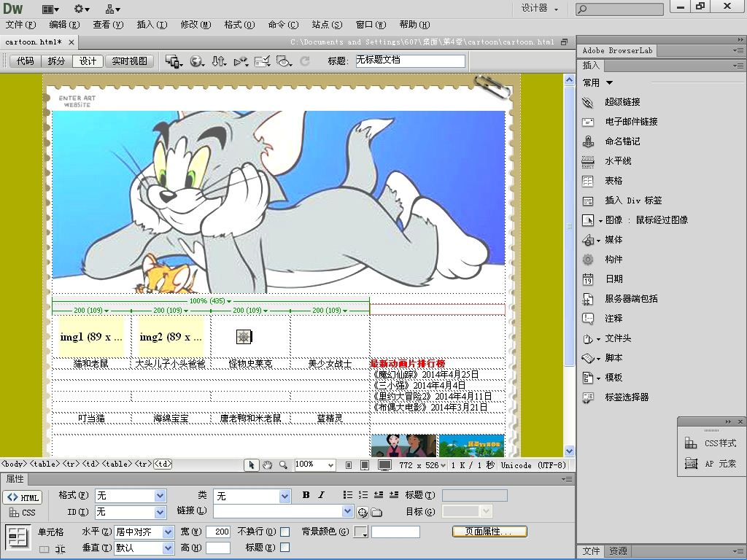Screen dimensions: 747x560
Task: Click the ordered list icon
Action: [363, 495]
